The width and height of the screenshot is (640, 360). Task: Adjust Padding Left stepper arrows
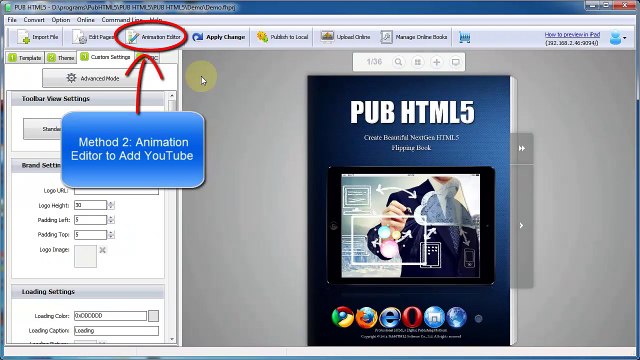pyautogui.click(x=111, y=220)
